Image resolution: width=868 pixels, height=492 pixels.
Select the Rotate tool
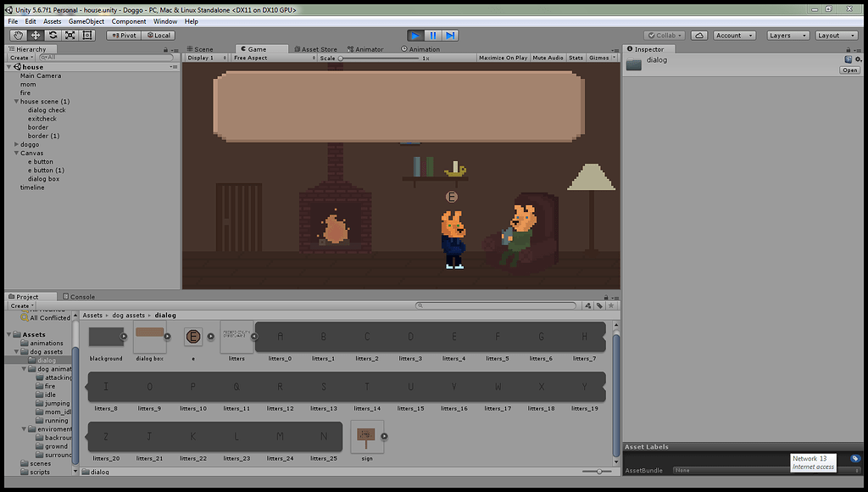[x=53, y=35]
